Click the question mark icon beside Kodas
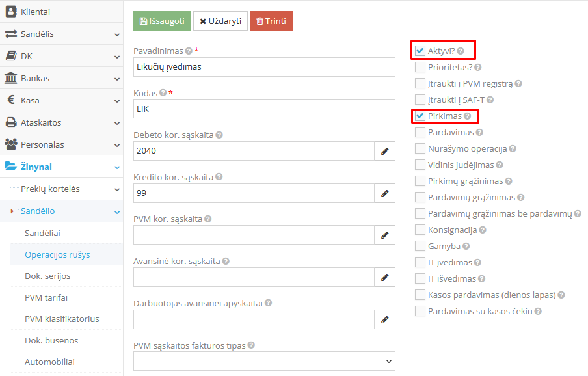The height and width of the screenshot is (376, 588). pos(163,93)
